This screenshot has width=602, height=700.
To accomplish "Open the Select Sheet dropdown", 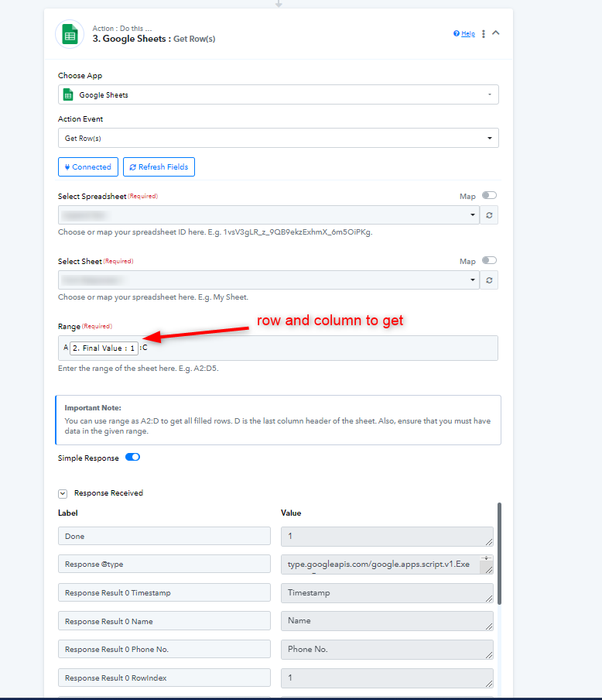I will pyautogui.click(x=269, y=280).
